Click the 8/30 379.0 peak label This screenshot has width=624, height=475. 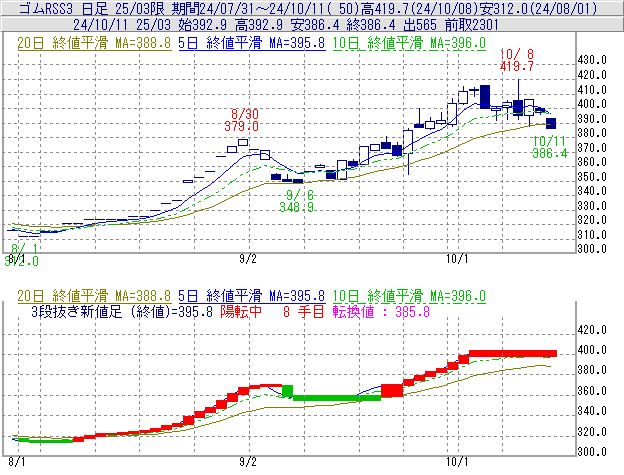tap(242, 120)
